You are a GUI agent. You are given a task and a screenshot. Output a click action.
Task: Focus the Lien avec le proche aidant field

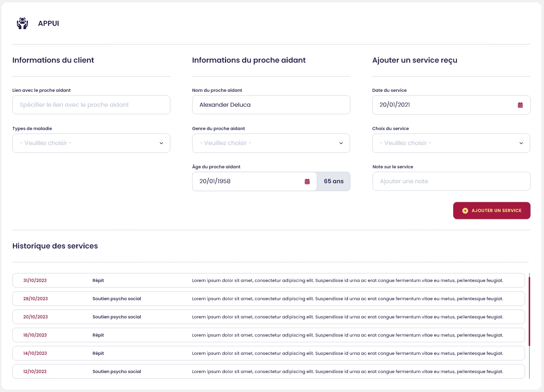91,105
